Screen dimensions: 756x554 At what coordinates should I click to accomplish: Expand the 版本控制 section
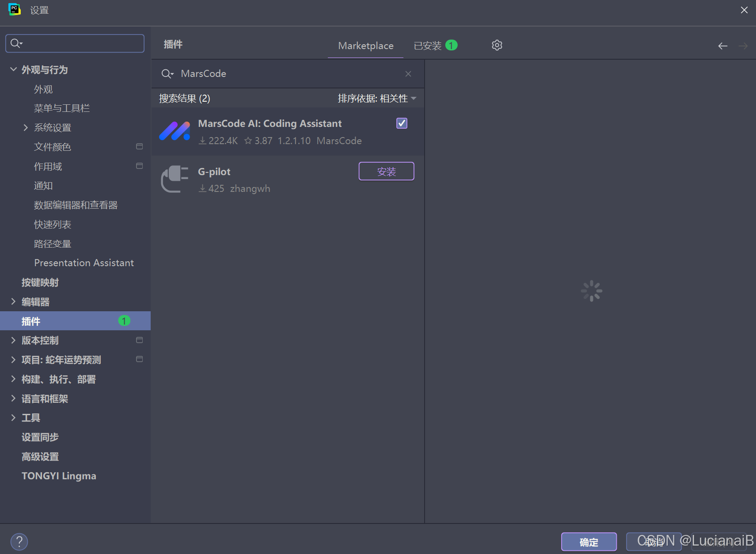pos(13,340)
